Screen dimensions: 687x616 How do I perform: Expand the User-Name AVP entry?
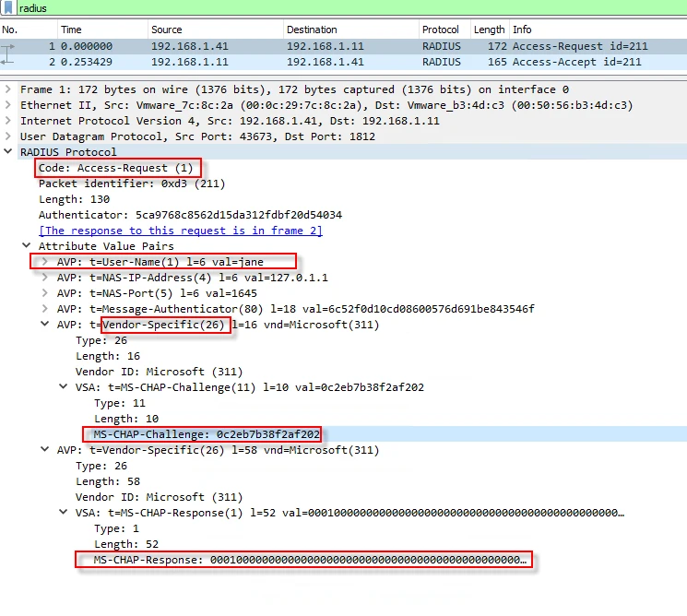point(45,262)
